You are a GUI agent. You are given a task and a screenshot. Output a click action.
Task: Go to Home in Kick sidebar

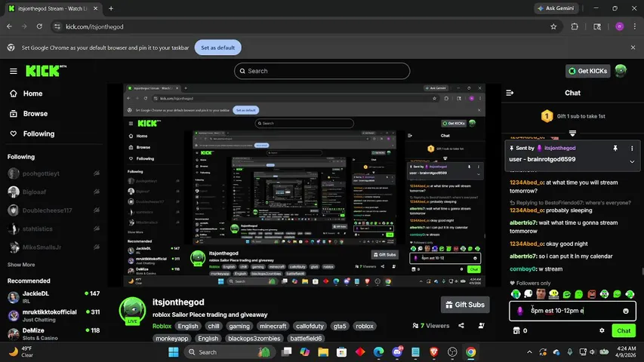[x=33, y=94]
